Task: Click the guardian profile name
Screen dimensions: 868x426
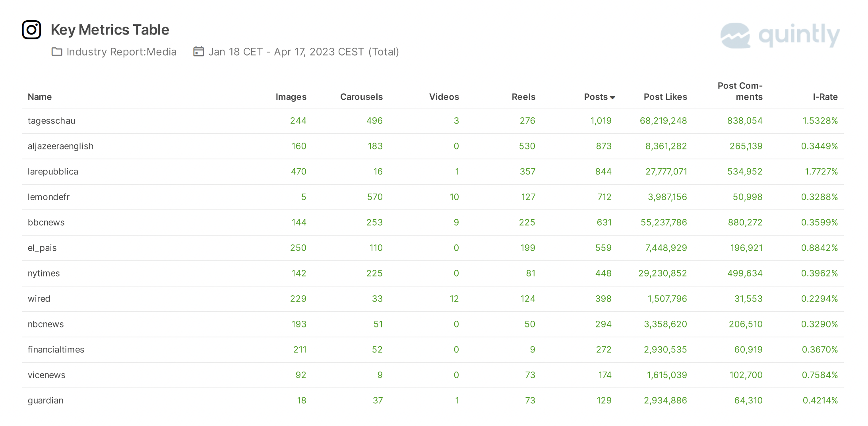Action: point(45,401)
